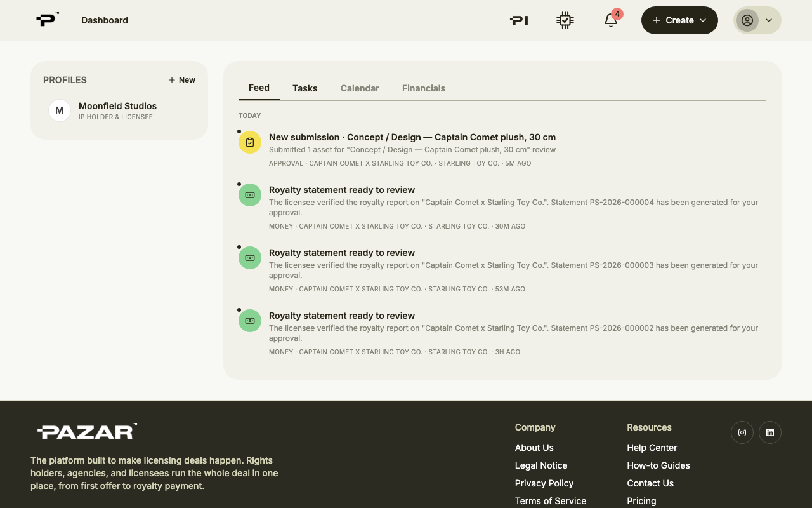Screen dimensions: 812x508
Task: Open the Privacy Policy link
Action: [x=544, y=483]
